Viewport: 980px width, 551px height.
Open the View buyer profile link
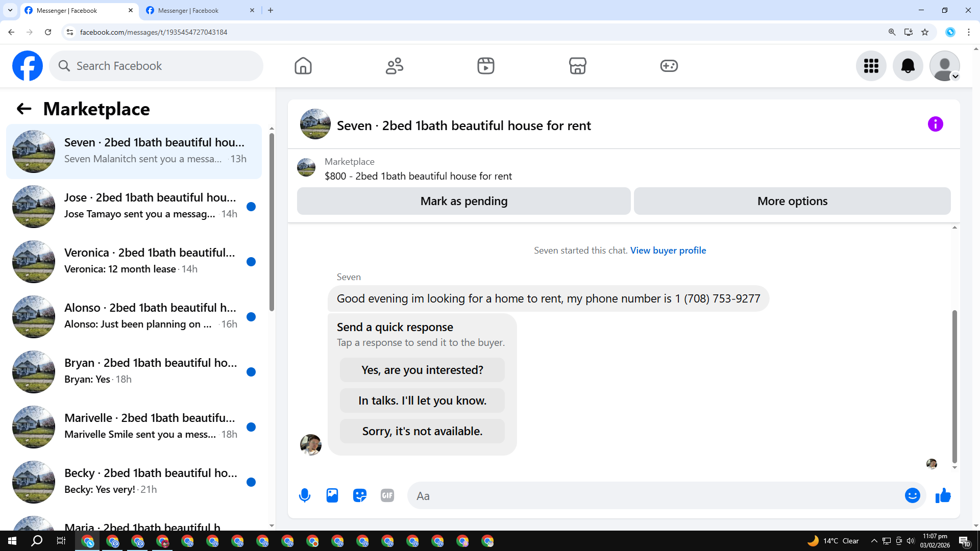coord(668,251)
